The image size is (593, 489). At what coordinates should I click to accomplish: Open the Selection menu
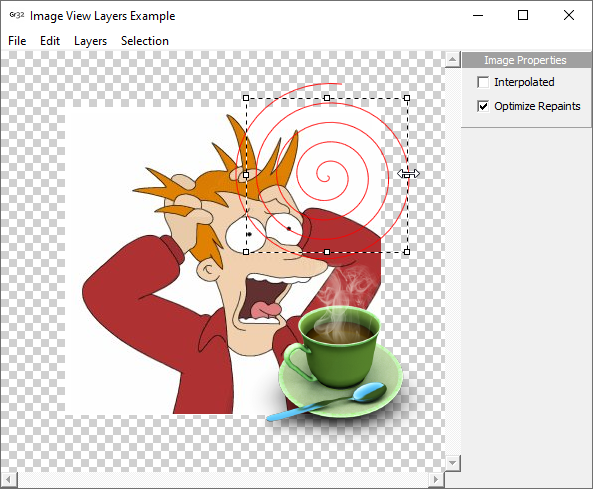pyautogui.click(x=145, y=41)
